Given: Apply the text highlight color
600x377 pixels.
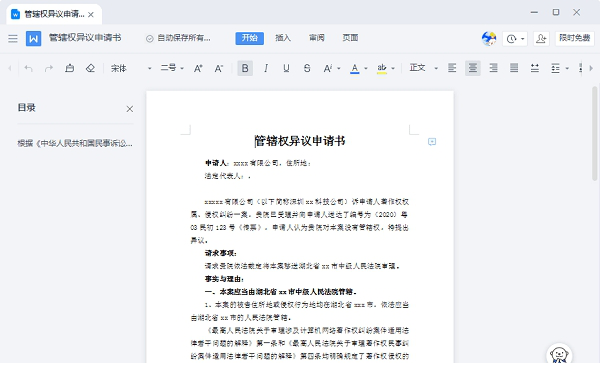Looking at the screenshot, I should click(x=382, y=69).
